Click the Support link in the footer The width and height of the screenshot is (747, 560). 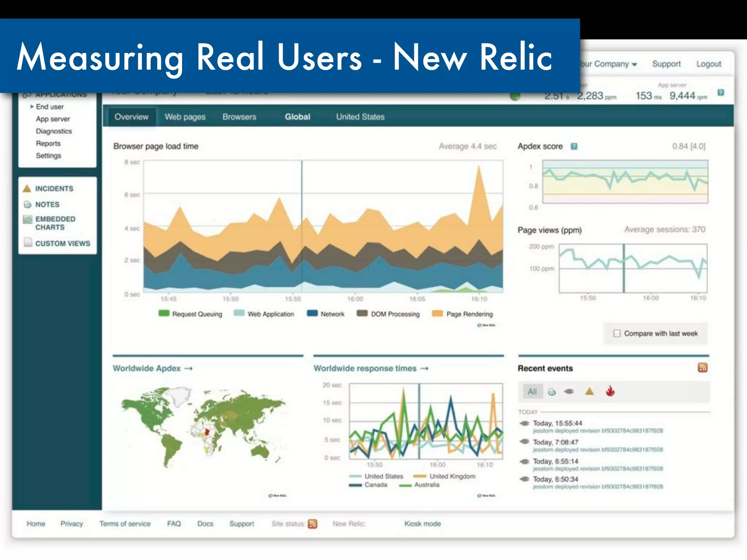242,524
